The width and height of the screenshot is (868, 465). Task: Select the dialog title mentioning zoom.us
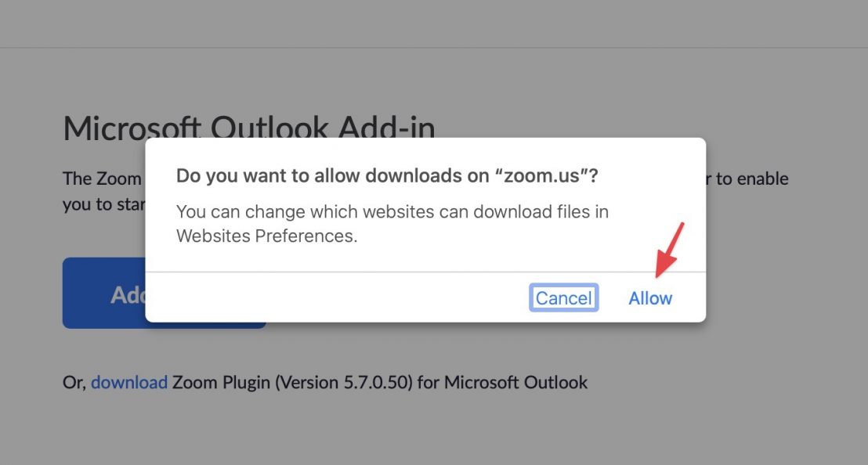tap(389, 175)
